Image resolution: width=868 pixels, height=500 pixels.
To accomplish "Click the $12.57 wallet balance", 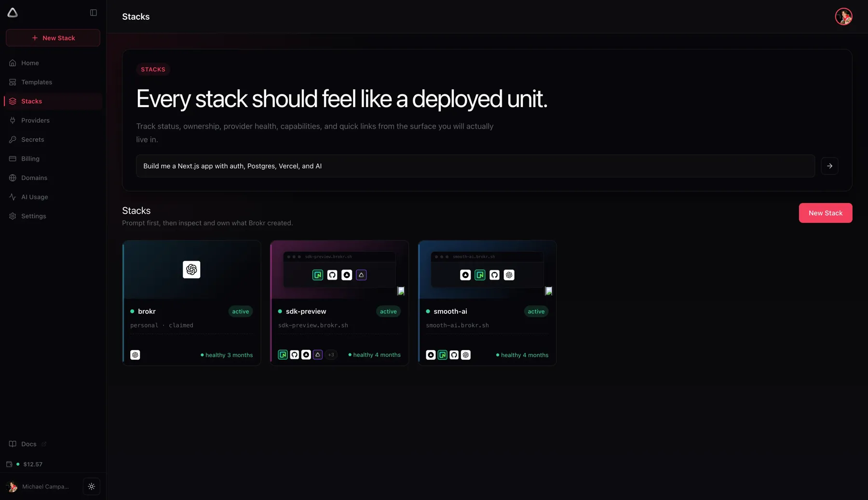I will pos(25,464).
